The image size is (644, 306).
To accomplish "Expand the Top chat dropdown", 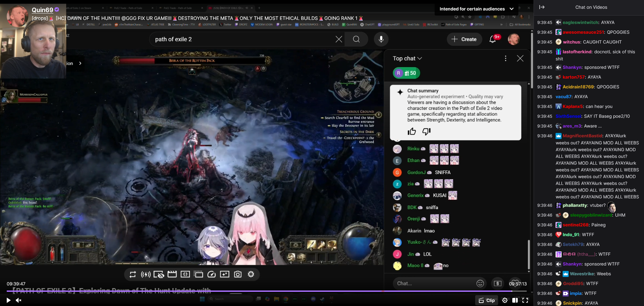I will coord(407,58).
